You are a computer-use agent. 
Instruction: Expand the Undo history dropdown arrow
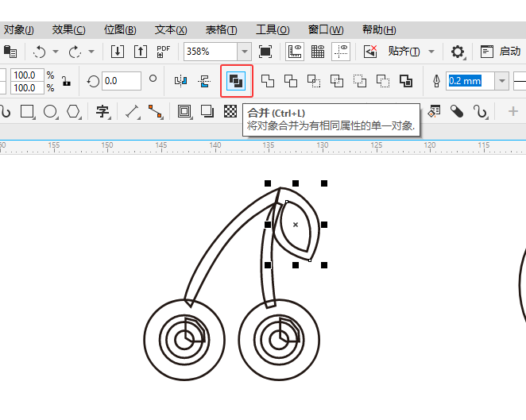point(56,52)
